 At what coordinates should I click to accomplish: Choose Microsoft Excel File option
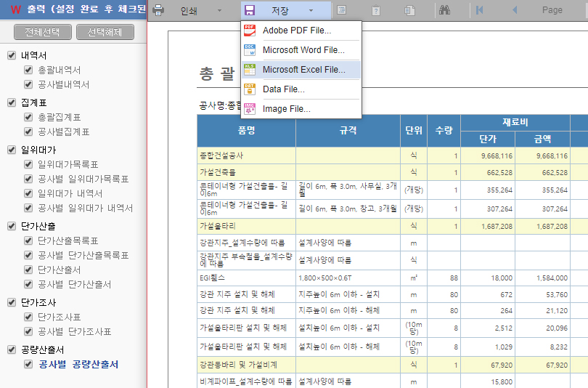(x=301, y=70)
